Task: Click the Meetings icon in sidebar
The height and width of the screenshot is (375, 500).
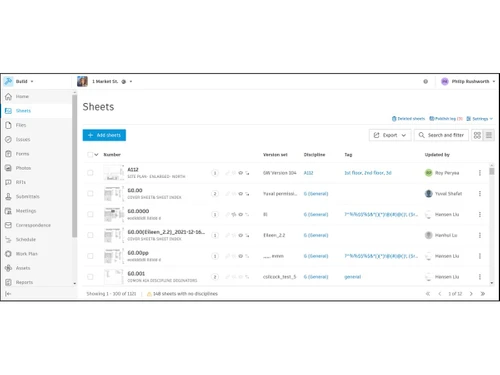Action: [8, 211]
